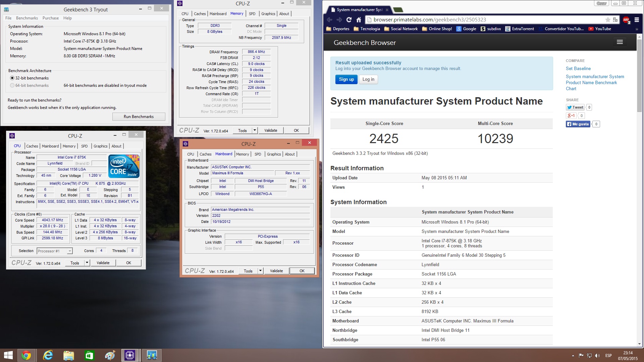Screen dimensions: 644x362
Task: Open AdBlock Plus extension icon
Action: (x=626, y=20)
